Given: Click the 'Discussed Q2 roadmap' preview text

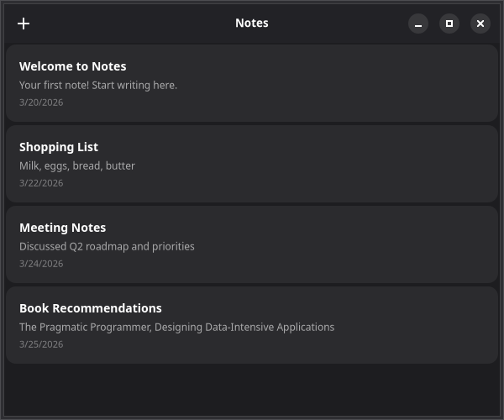Looking at the screenshot, I should [x=107, y=246].
